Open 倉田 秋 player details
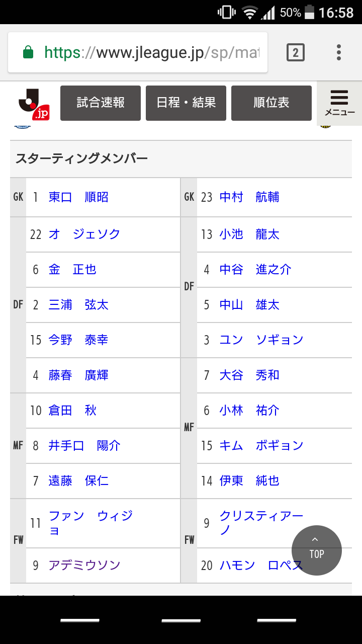 point(72,411)
